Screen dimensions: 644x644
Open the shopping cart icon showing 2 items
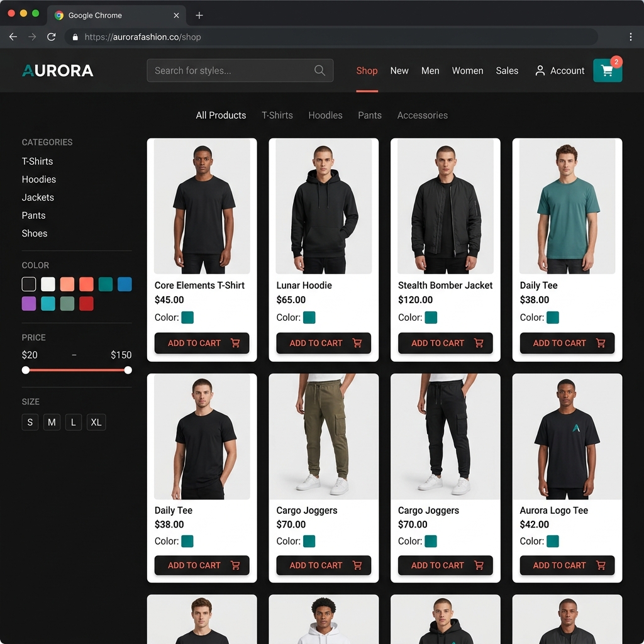(x=608, y=70)
